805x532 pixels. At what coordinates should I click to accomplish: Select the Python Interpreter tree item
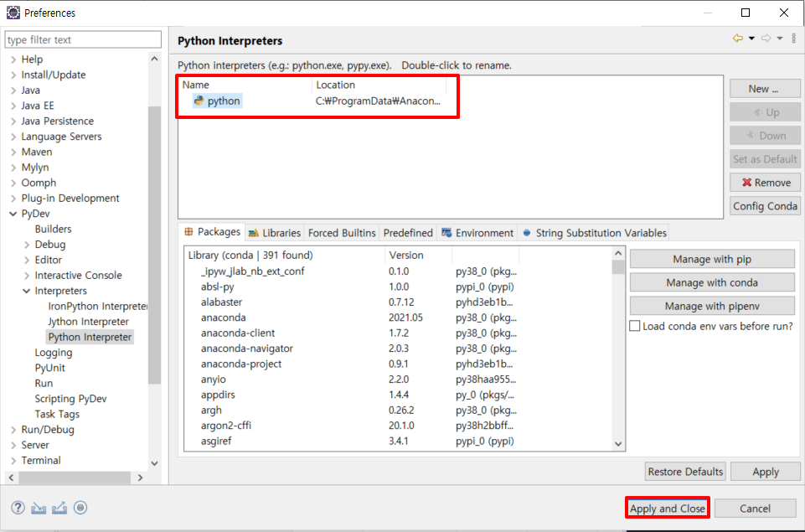pos(90,337)
